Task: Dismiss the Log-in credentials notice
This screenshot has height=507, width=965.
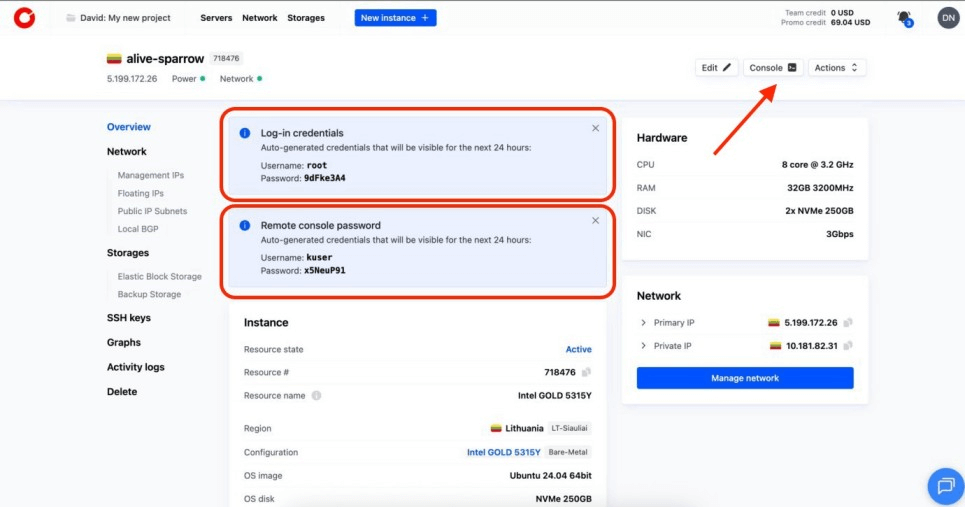Action: pos(595,128)
